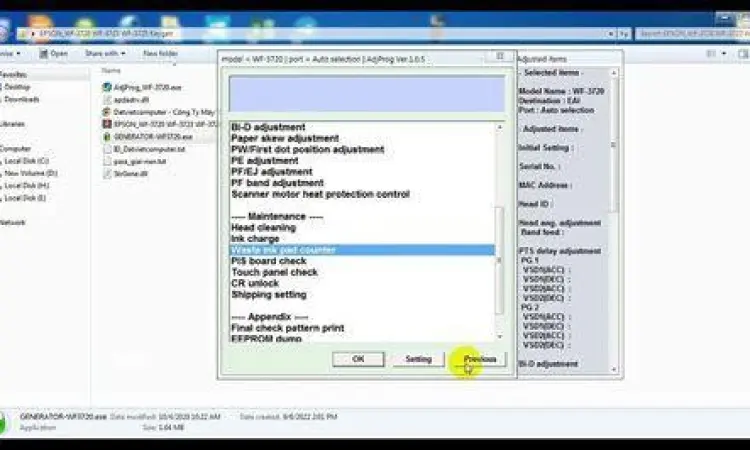The width and height of the screenshot is (750, 450).
Task: Open Local Disk (H:) in sidebar
Action: [x=26, y=186]
